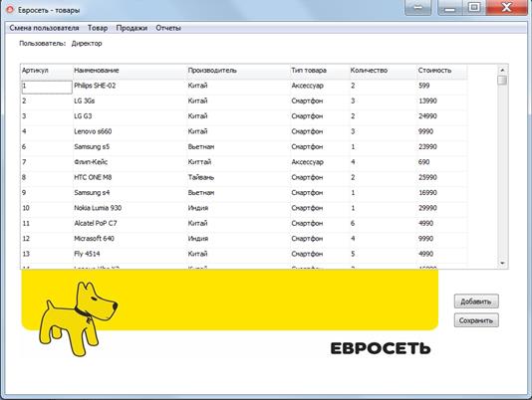The width and height of the screenshot is (532, 400).
Task: Click the Количество column header
Action: (x=384, y=71)
